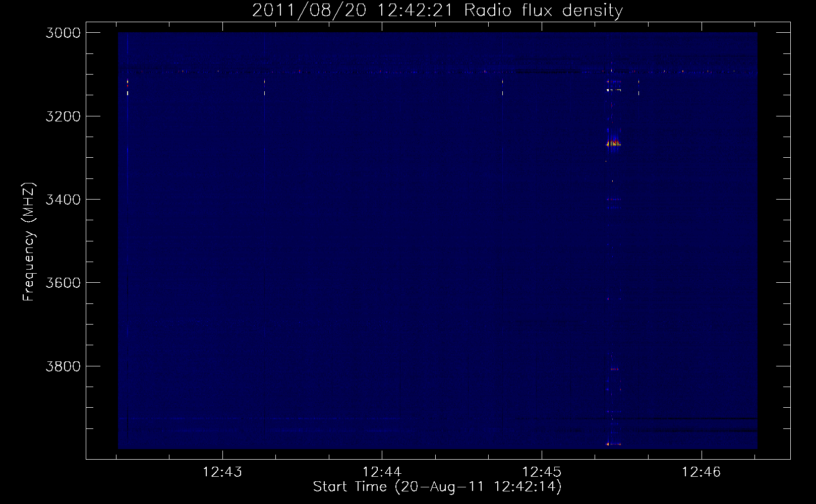816x504 pixels.
Task: Select the 12:44 time tick label
Action: pos(382,472)
